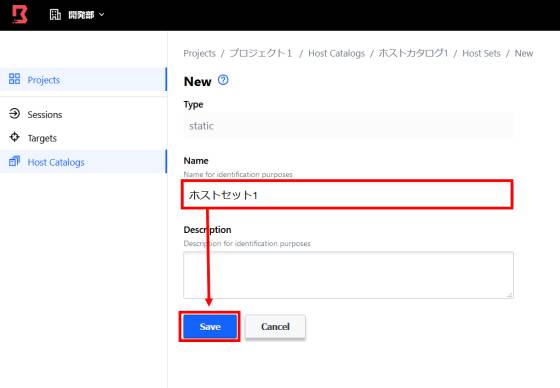Click the Sessions arrow icon

point(14,114)
